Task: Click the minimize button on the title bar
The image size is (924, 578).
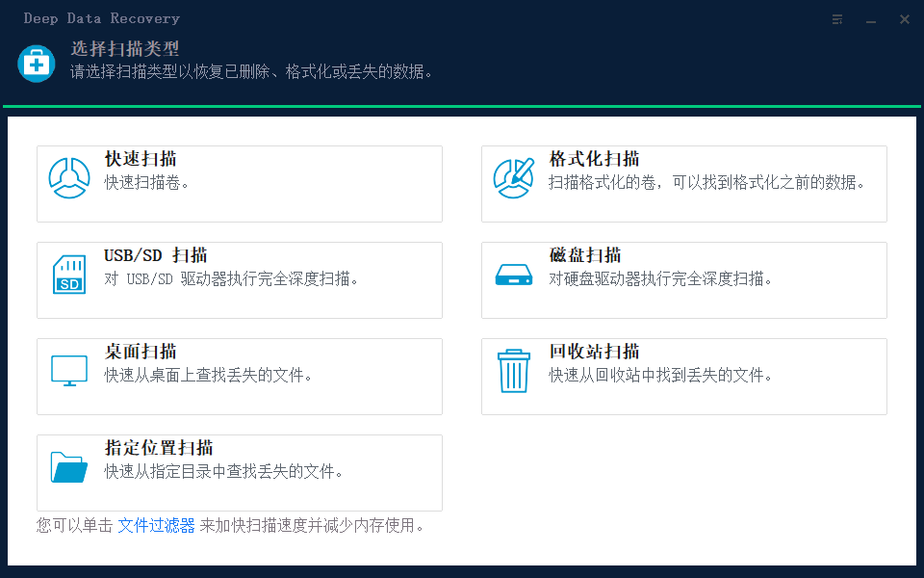Action: [870, 18]
